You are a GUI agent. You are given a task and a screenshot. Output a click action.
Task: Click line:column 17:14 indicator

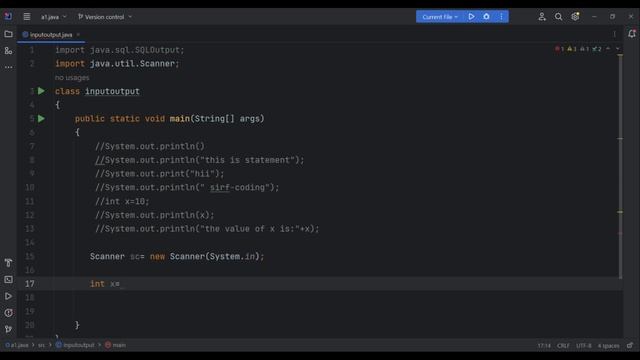pyautogui.click(x=544, y=346)
